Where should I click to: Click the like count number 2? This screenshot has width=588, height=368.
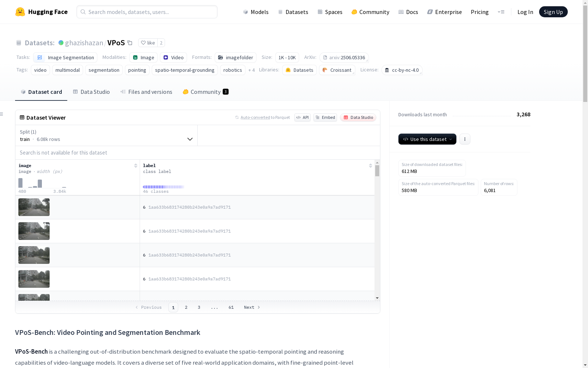click(x=161, y=43)
